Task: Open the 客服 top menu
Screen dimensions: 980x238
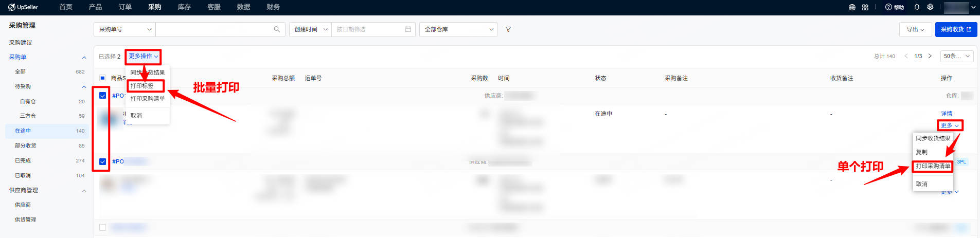Action: pyautogui.click(x=214, y=7)
